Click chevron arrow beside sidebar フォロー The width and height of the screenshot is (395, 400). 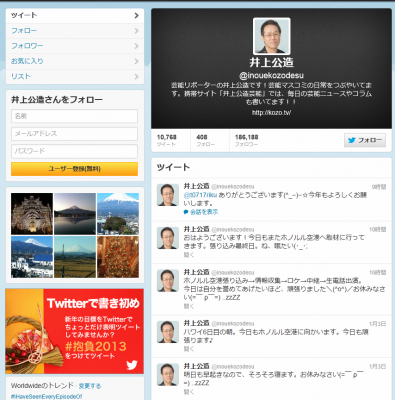pyautogui.click(x=136, y=31)
